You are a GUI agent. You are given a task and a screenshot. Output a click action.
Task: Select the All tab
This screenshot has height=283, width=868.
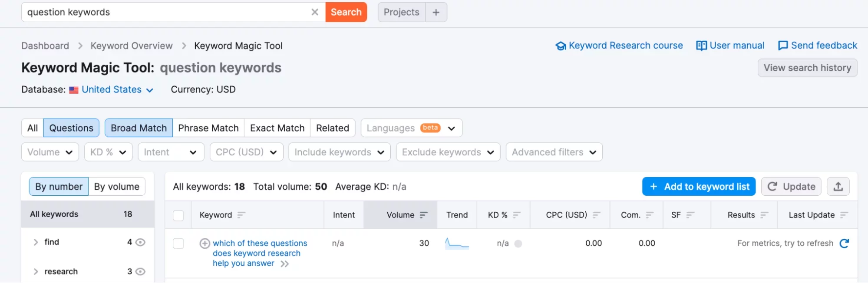pos(33,128)
